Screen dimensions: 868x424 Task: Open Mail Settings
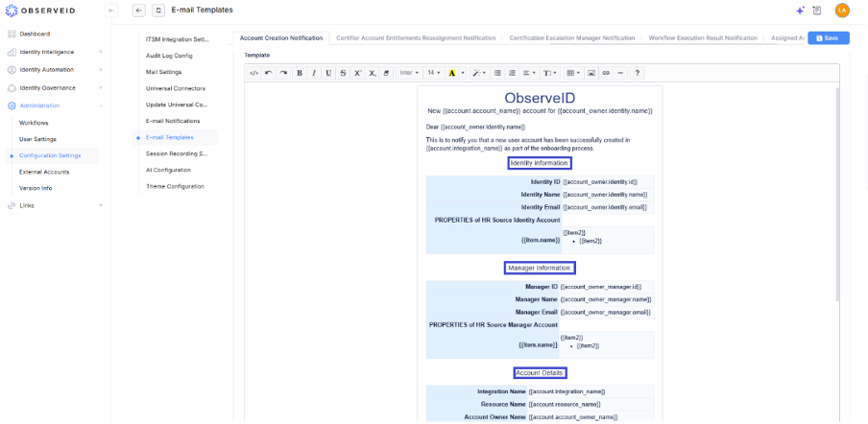(x=163, y=72)
